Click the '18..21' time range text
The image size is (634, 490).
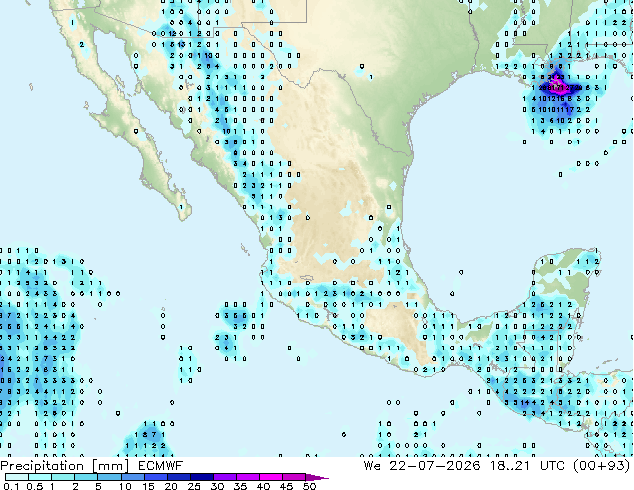509,466
